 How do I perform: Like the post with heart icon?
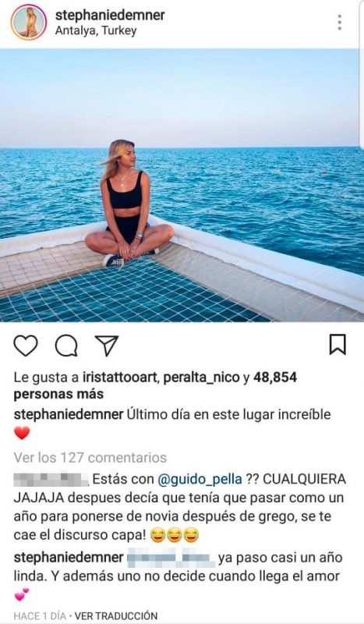[26, 345]
